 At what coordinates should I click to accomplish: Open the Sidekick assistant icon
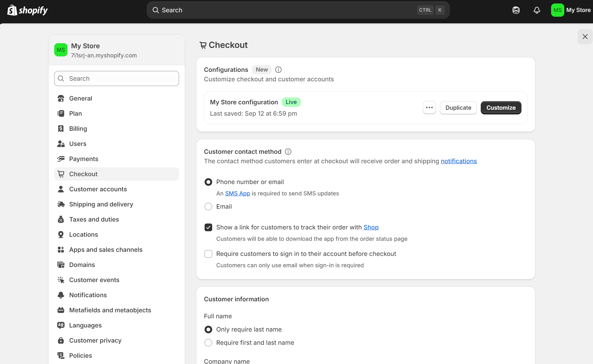tap(516, 10)
